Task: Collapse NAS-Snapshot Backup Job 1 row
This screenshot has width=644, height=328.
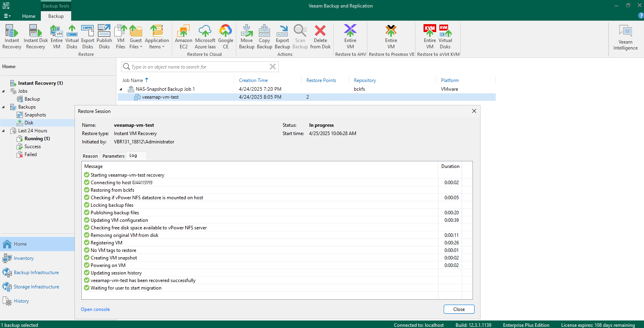Action: (121, 89)
